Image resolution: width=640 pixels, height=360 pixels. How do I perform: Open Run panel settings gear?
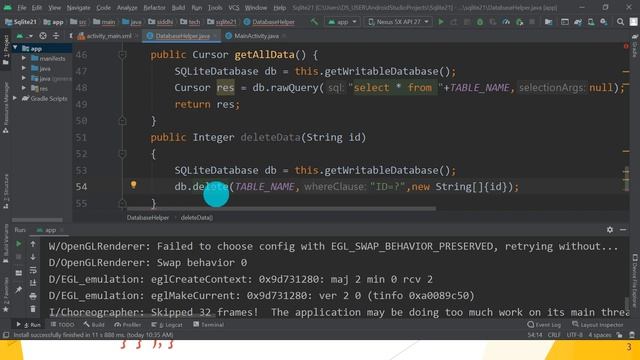610,230
